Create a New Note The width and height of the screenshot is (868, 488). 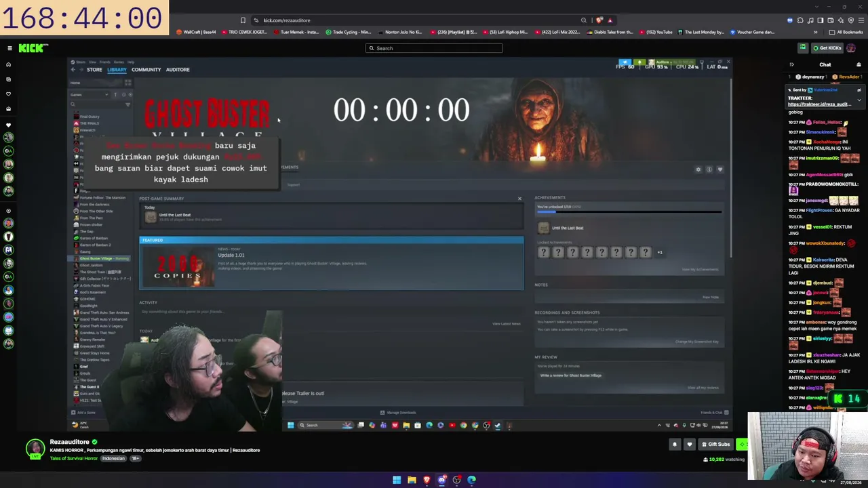click(x=710, y=298)
